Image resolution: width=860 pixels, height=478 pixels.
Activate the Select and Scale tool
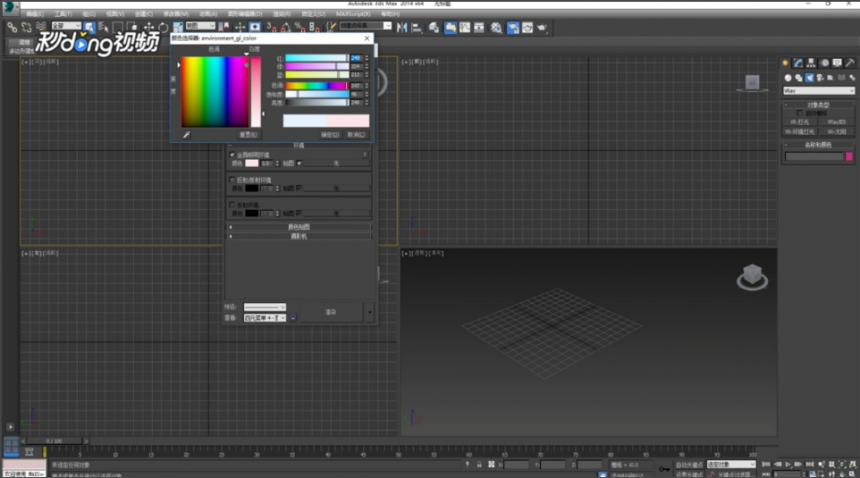pyautogui.click(x=178, y=27)
